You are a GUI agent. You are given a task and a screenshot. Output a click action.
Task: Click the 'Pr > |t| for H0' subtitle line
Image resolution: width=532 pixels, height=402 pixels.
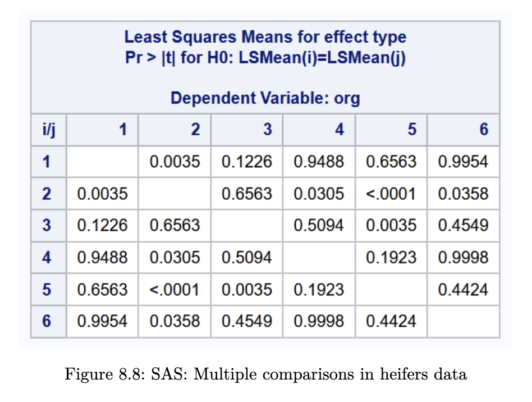265,58
